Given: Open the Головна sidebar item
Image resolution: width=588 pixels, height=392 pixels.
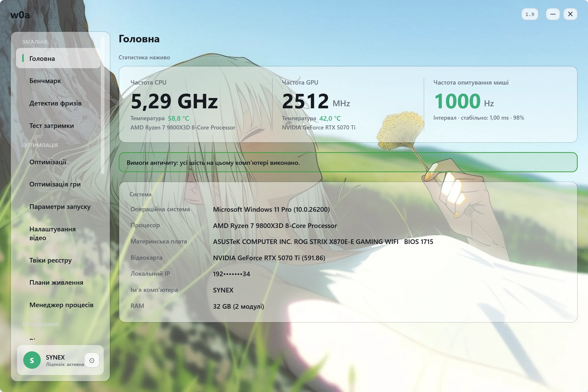Looking at the screenshot, I should pyautogui.click(x=58, y=58).
